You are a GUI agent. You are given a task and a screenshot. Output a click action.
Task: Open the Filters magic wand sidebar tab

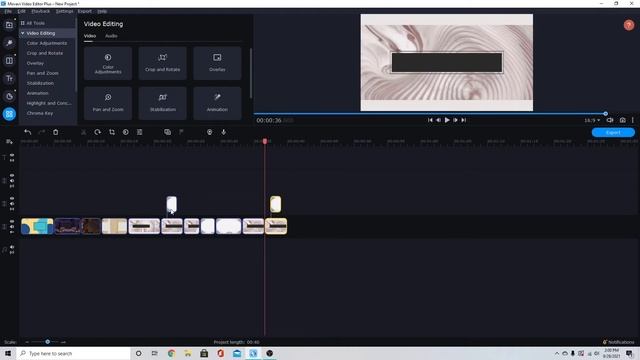pos(9,43)
